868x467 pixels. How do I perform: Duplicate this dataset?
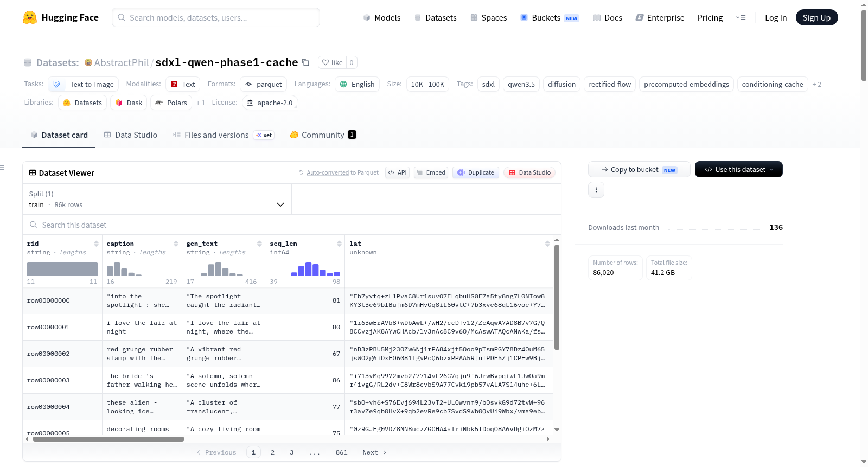coord(476,172)
